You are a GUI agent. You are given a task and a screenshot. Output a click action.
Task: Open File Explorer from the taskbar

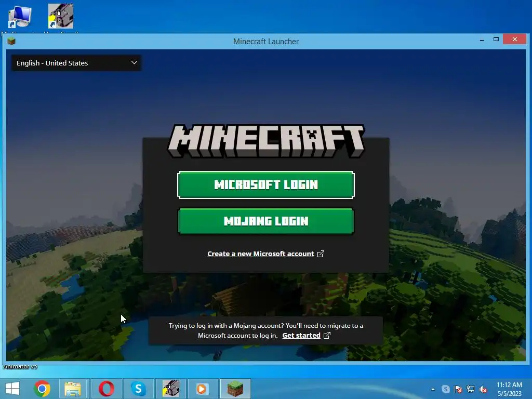pos(73,389)
